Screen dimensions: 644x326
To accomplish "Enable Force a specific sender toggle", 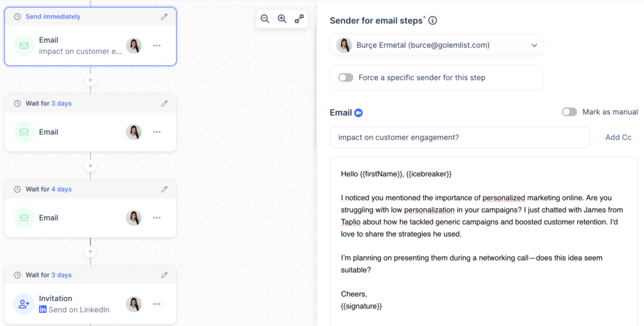I will pyautogui.click(x=345, y=77).
